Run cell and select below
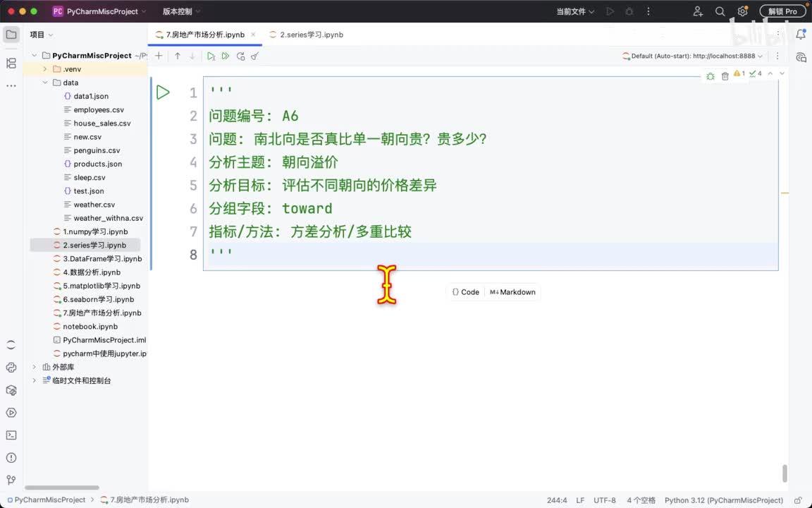 (x=211, y=56)
